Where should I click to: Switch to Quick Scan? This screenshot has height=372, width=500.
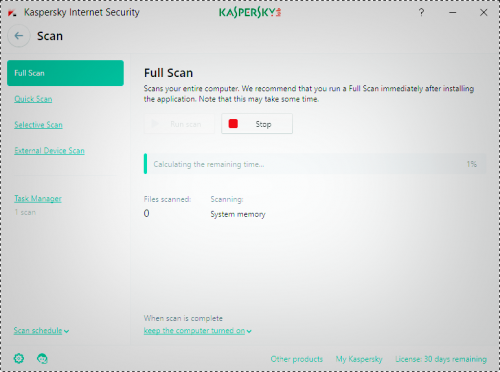(x=33, y=99)
